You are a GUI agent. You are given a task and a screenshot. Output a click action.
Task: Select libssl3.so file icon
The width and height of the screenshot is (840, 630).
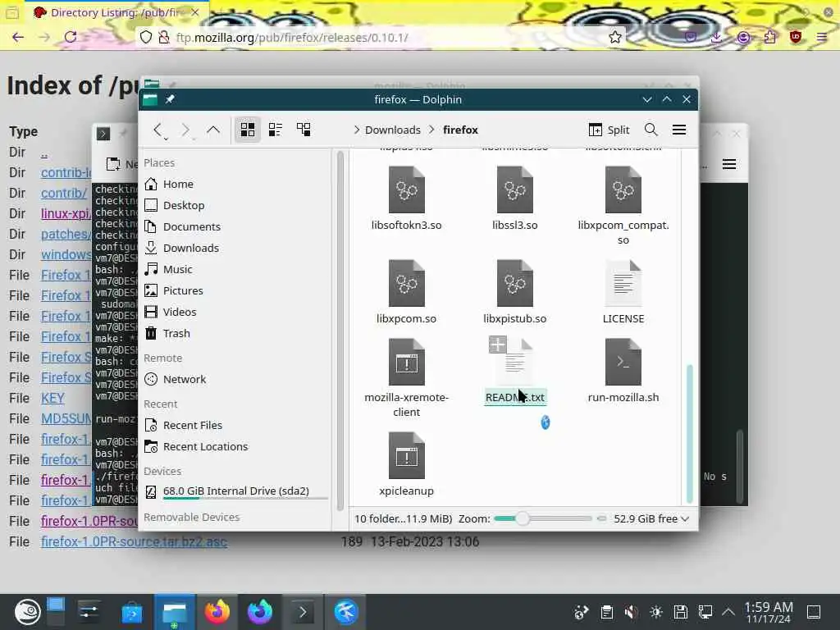[515, 189]
